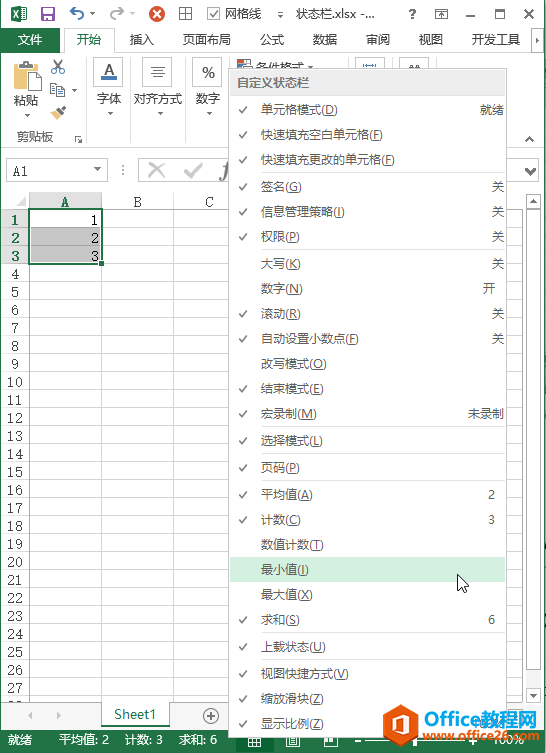This screenshot has height=753, width=546.
Task: Click the vertical scrollbar up arrow
Action: (533, 202)
